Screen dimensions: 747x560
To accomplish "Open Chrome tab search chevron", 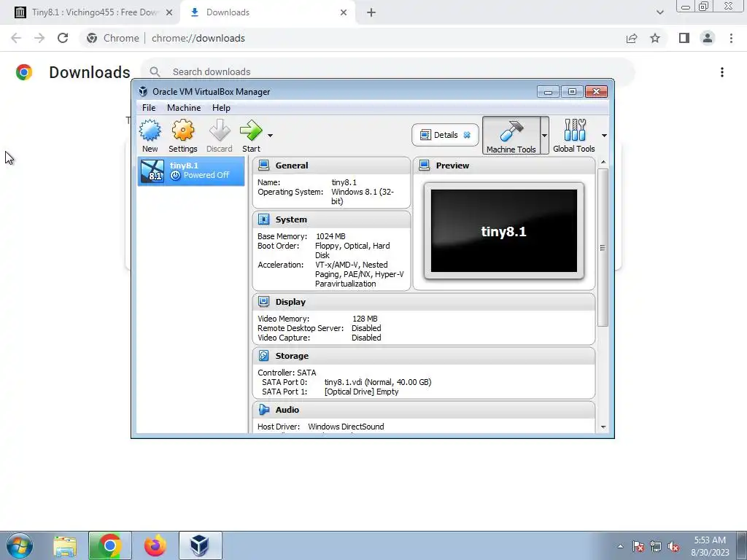I will click(x=659, y=13).
